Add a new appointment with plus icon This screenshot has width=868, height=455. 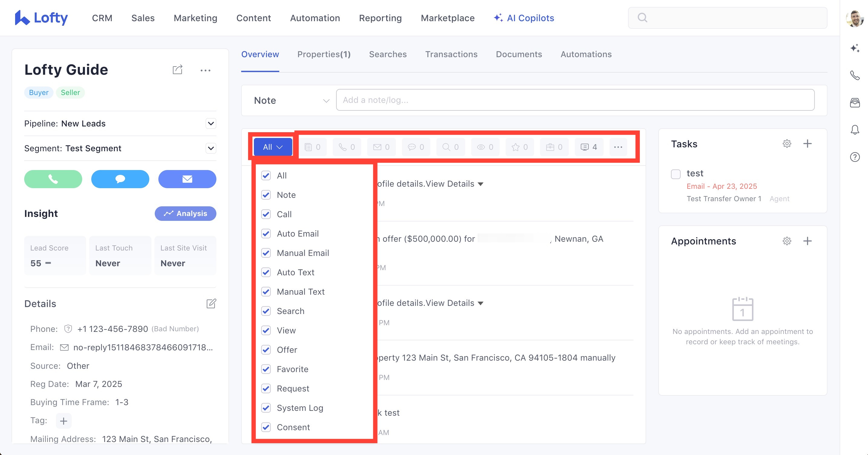point(807,241)
